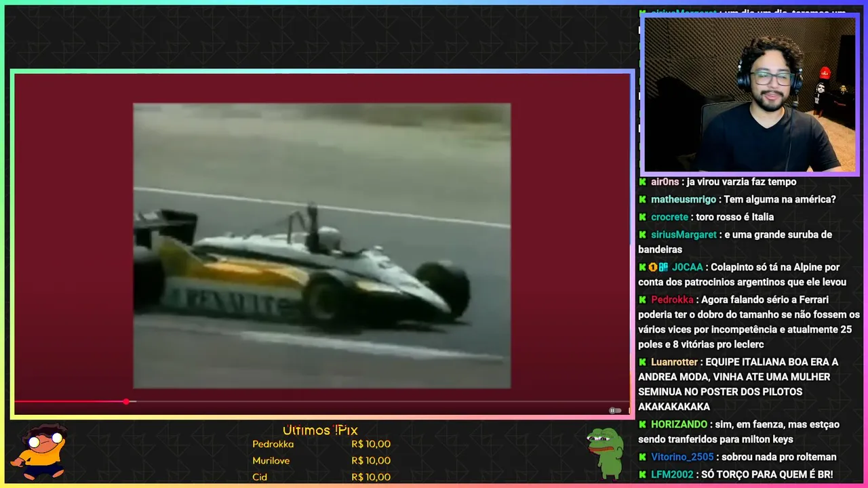Viewport: 868px width, 488px height.
Task: Click the streamer webcam feed
Action: click(x=749, y=95)
